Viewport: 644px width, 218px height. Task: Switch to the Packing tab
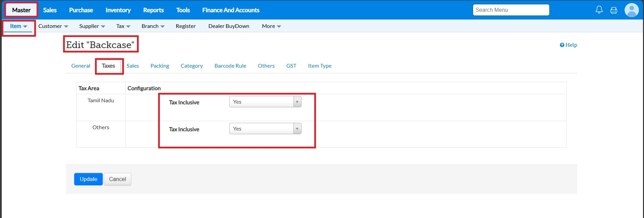pos(160,66)
